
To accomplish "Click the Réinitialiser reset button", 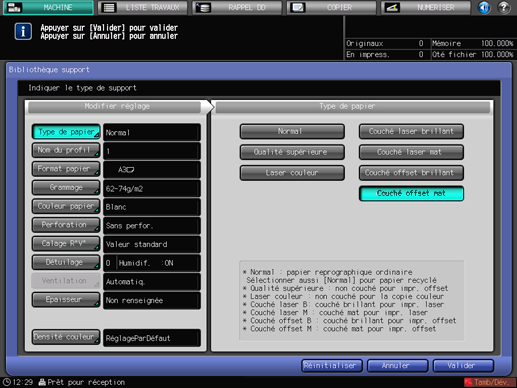I will 332,366.
